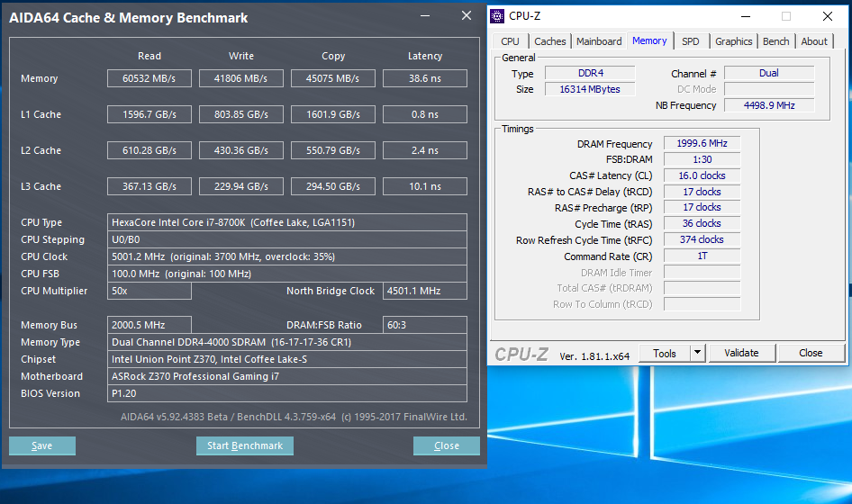The image size is (852, 504).
Task: Minimize the AIDA64 benchmark window
Action: (425, 16)
